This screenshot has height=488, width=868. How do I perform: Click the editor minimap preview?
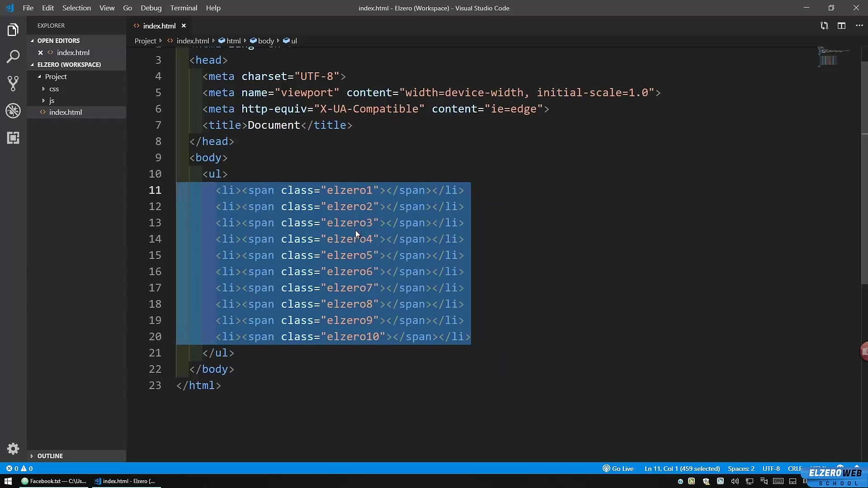pyautogui.click(x=833, y=57)
